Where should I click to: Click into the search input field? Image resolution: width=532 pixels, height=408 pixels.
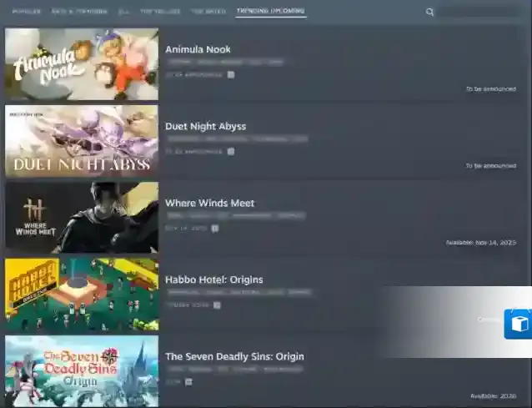point(482,13)
